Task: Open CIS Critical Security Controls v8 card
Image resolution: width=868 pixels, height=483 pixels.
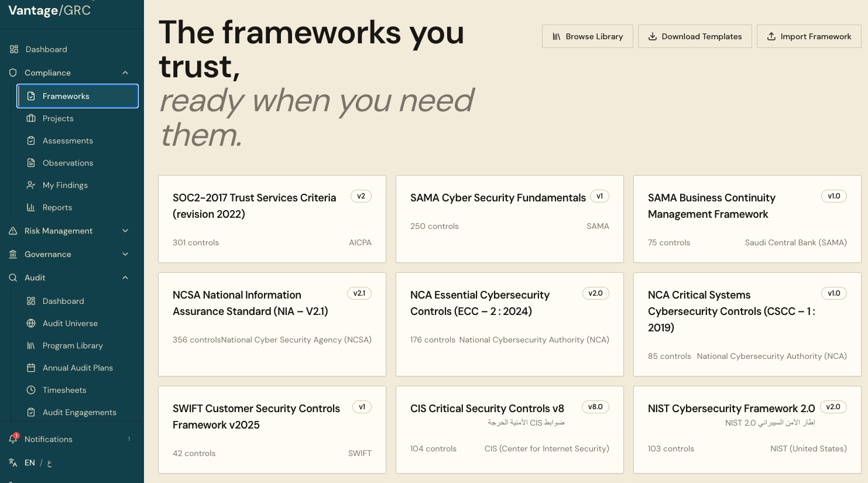Action: coord(510,430)
